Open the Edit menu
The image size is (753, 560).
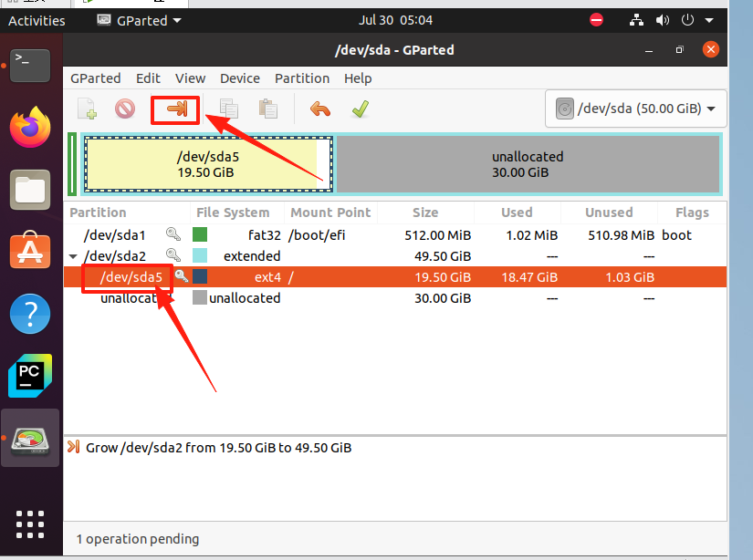click(x=148, y=78)
